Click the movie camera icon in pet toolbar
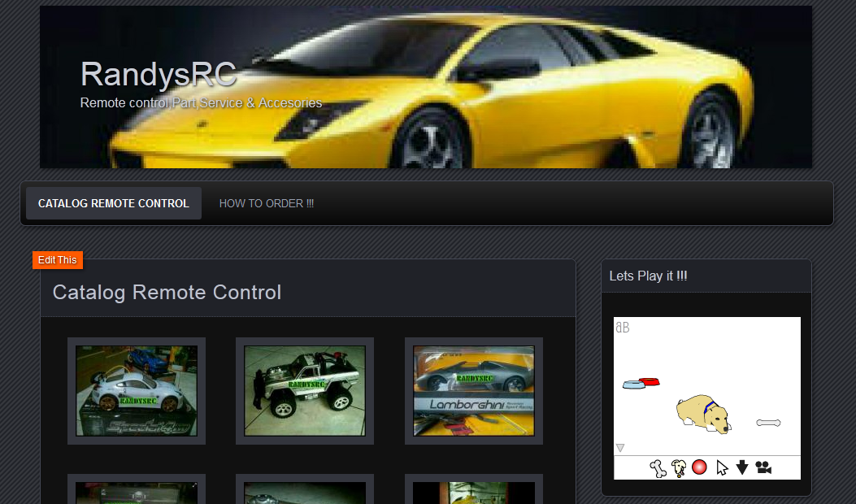This screenshot has width=856, height=504. [764, 467]
